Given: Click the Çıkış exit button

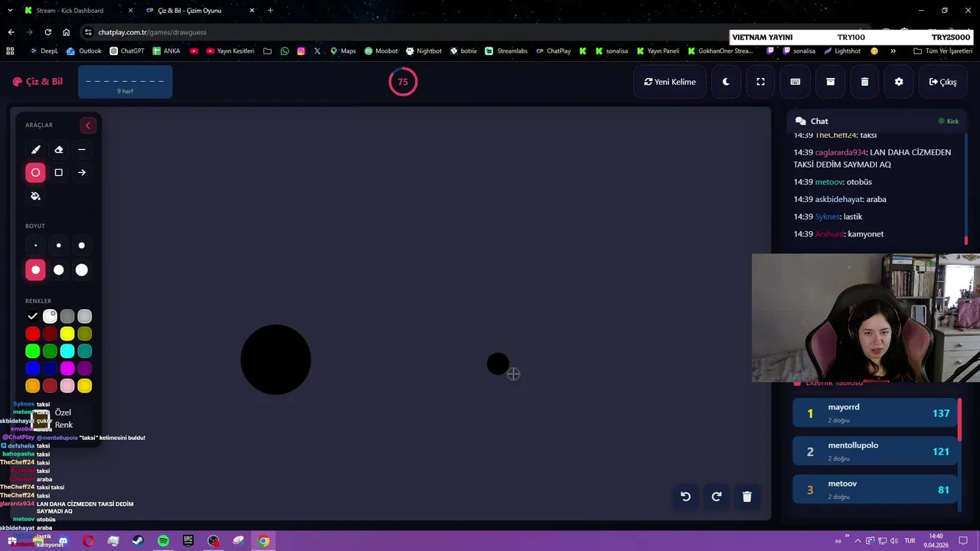Looking at the screenshot, I should click(942, 82).
